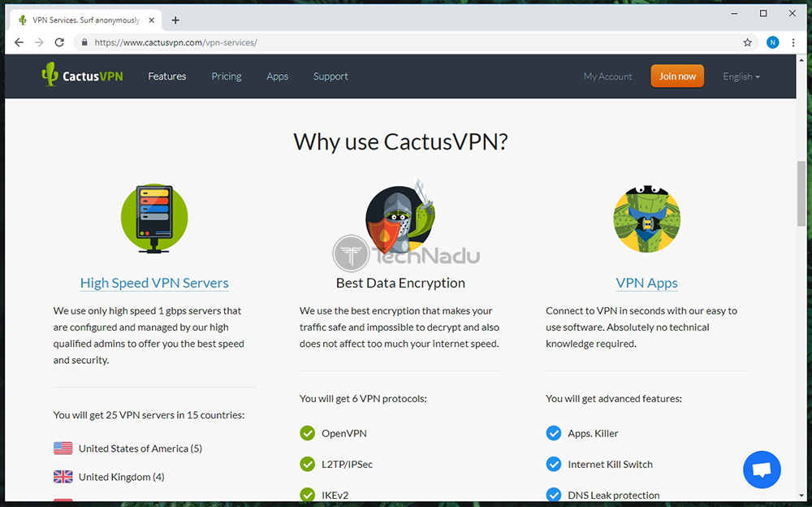The width and height of the screenshot is (812, 507).
Task: Bookmark this page with the star icon
Action: click(747, 42)
